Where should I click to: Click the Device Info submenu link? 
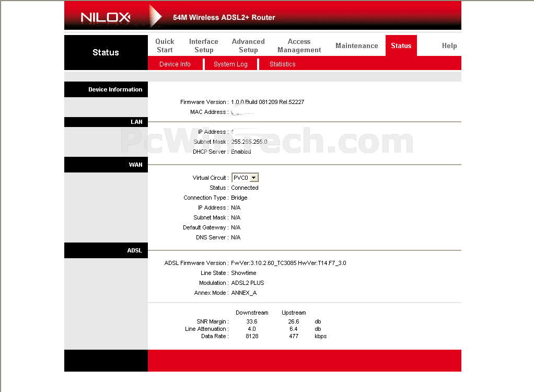175,64
